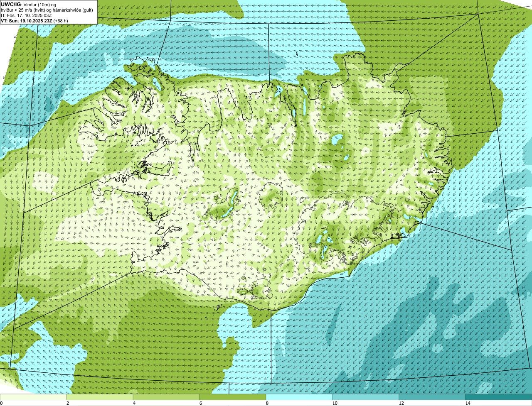Click the legend scale label '8'
Image resolution: width=532 pixels, height=406 pixels.
click(267, 403)
